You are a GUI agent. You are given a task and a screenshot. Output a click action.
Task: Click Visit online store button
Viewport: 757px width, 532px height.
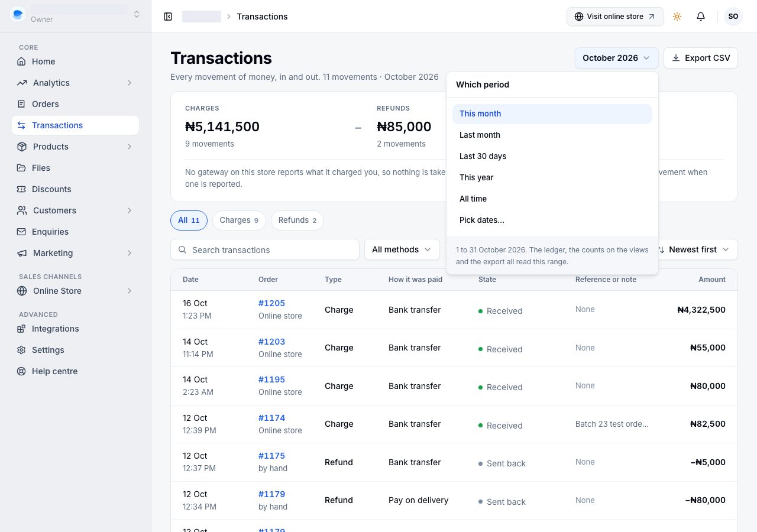pos(615,17)
